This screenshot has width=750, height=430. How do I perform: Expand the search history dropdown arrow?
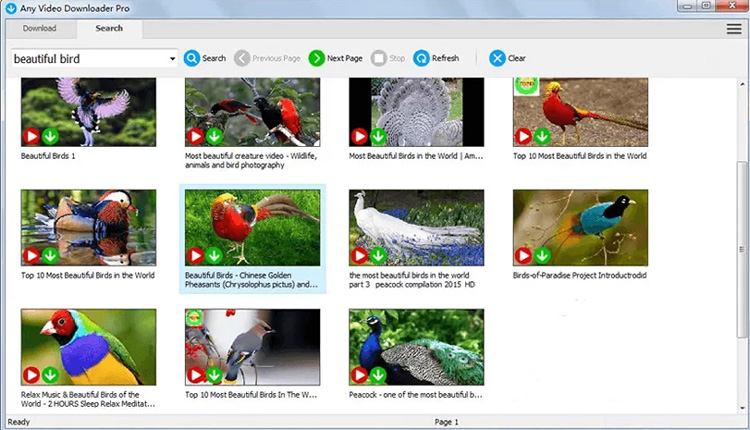pyautogui.click(x=172, y=59)
